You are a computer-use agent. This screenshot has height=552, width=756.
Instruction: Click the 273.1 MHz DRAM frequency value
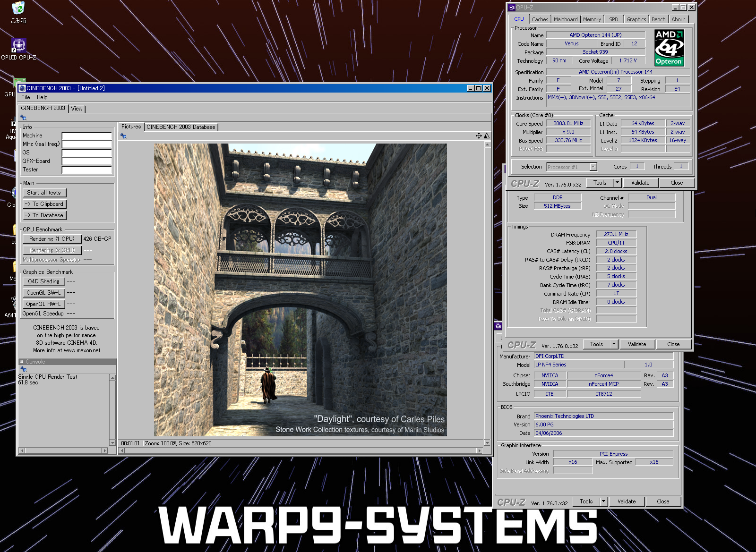tap(616, 234)
